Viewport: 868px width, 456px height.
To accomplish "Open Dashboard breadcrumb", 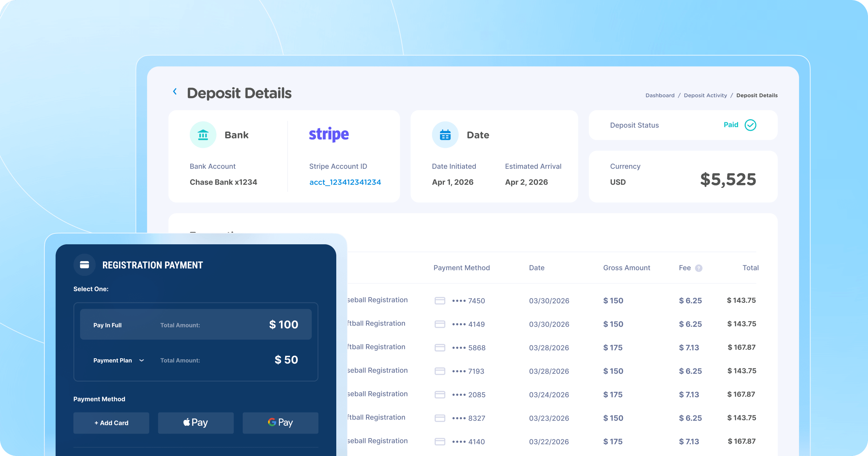I will pyautogui.click(x=660, y=95).
